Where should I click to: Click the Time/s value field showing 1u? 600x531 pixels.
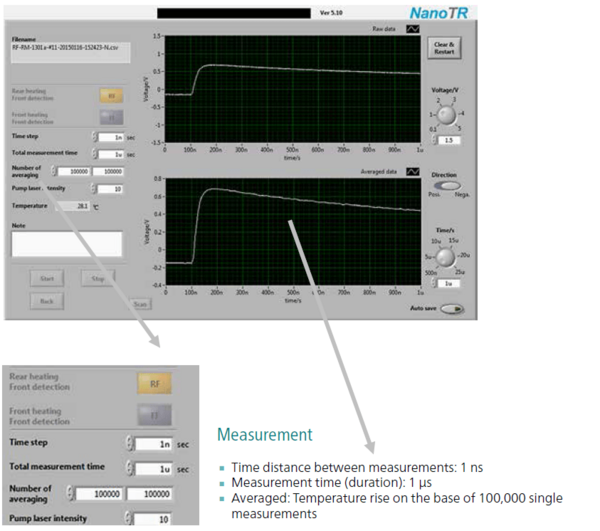(x=449, y=283)
